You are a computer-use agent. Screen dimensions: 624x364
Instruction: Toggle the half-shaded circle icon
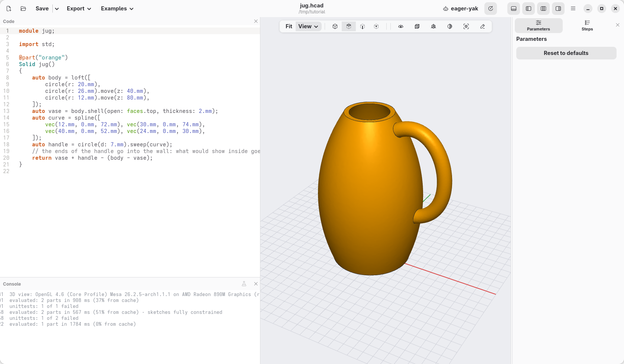[450, 26]
